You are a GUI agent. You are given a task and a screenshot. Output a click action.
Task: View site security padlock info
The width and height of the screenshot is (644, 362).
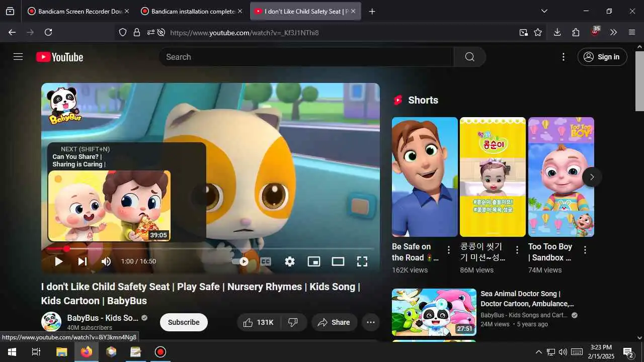pyautogui.click(x=136, y=33)
